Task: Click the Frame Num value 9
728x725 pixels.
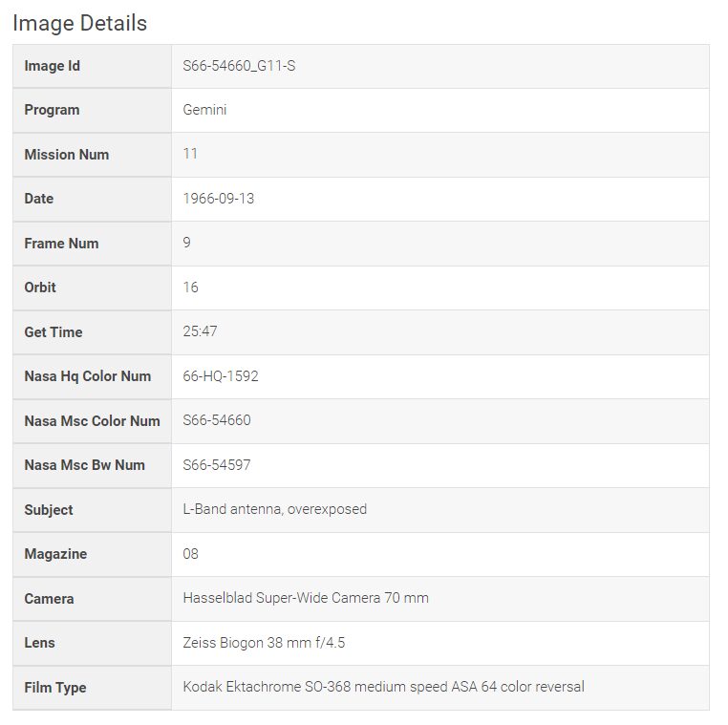Action: pos(186,243)
